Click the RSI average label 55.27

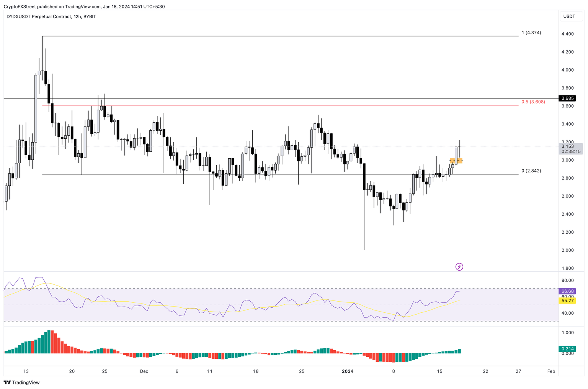(x=567, y=301)
